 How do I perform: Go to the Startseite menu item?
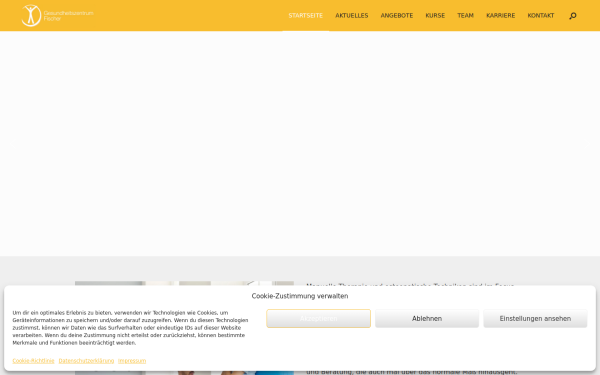point(305,16)
